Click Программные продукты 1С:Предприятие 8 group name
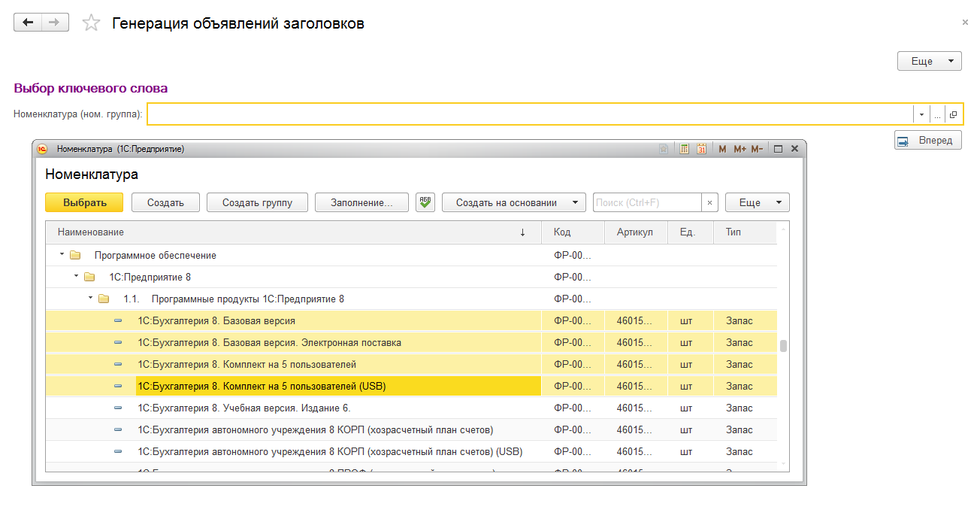This screenshot has width=980, height=531. coord(248,299)
